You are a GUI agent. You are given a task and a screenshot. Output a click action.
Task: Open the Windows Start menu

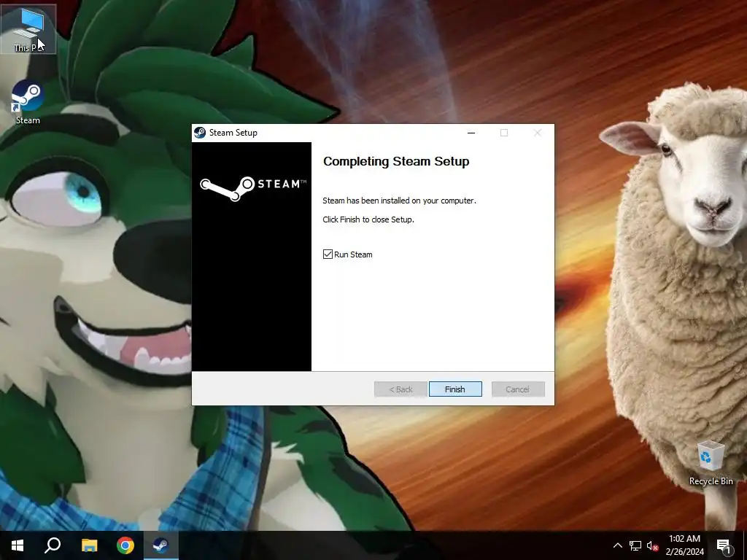click(18, 545)
